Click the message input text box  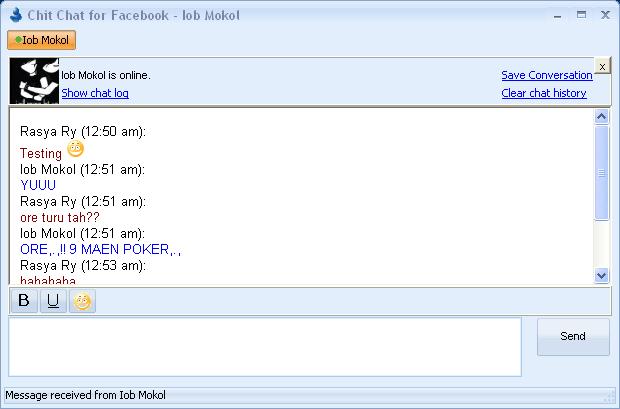pyautogui.click(x=265, y=347)
